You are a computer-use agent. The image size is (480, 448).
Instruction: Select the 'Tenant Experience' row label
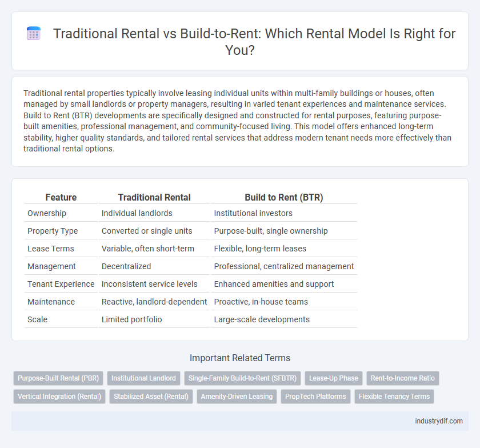pos(61,284)
